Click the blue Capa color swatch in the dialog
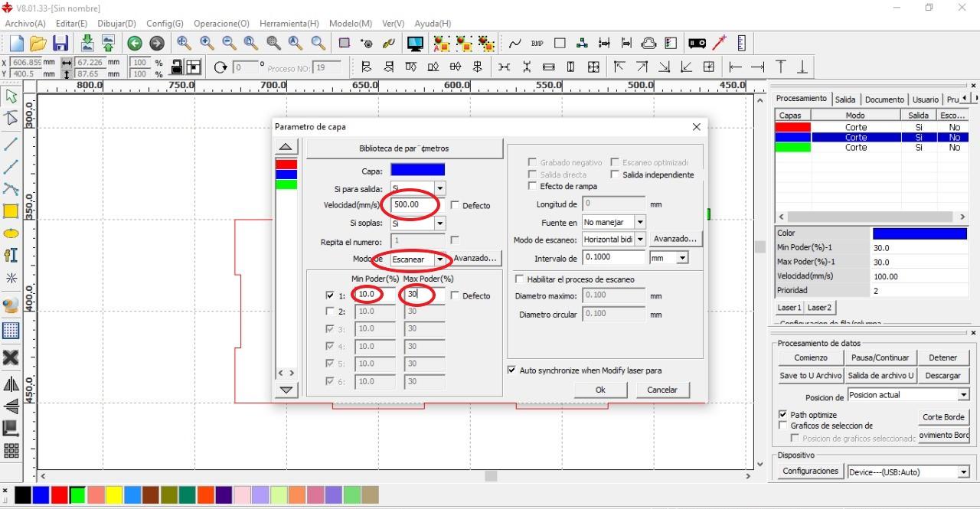 (417, 170)
